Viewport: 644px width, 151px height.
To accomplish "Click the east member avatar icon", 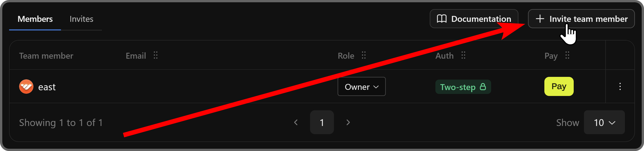I will click(26, 86).
